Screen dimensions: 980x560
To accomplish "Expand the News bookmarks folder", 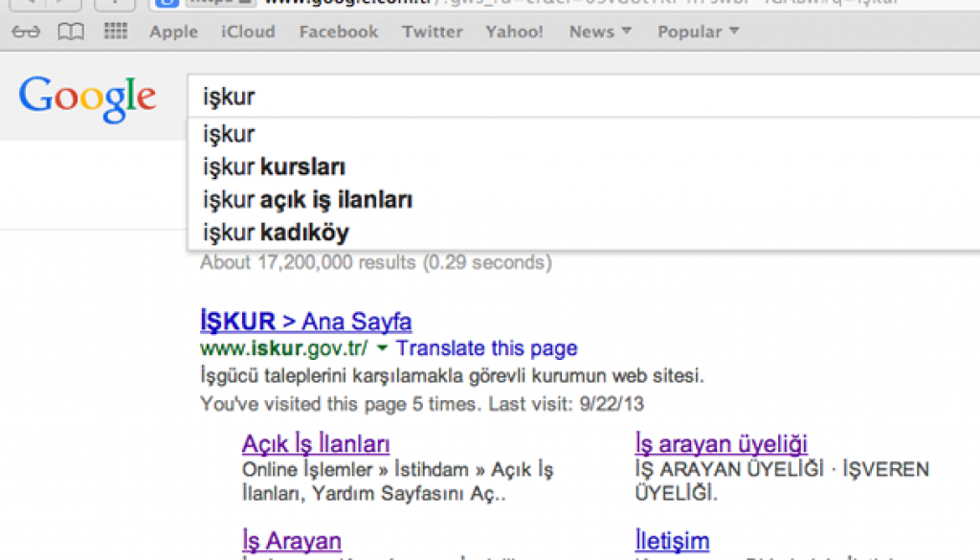I will (600, 32).
